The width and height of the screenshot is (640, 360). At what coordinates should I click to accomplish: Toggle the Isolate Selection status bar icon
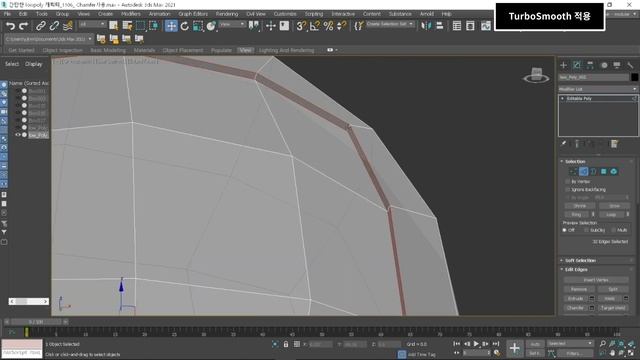276,344
